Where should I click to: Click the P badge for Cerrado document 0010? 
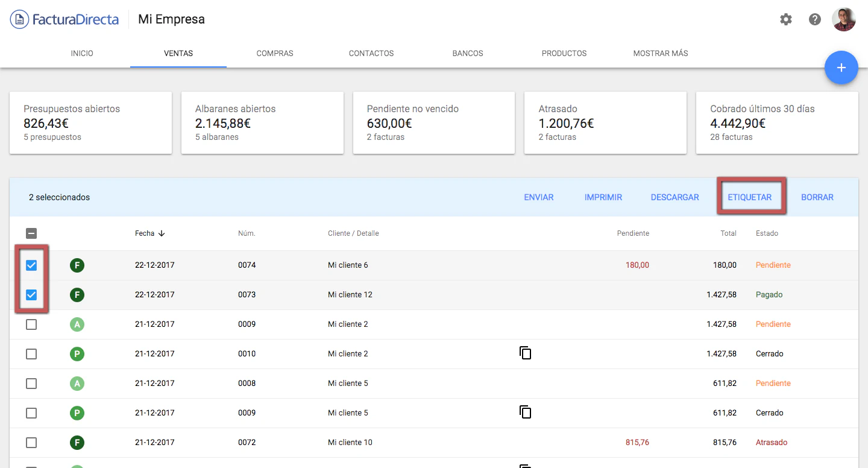tap(77, 354)
